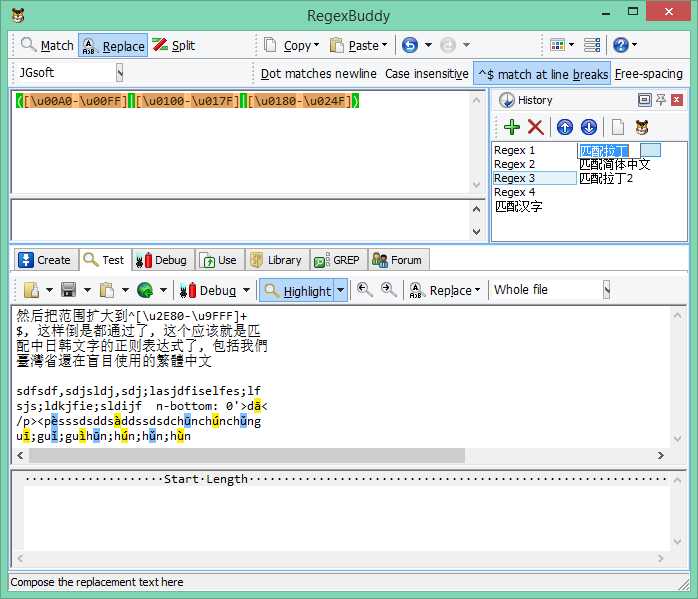The image size is (698, 599).
Task: Toggle Dot matches newline option
Action: click(x=318, y=73)
